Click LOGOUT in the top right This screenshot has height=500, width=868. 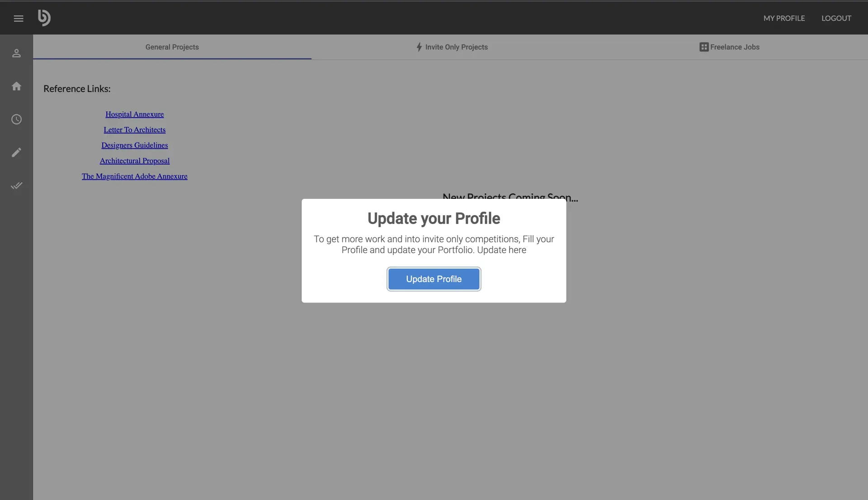(x=836, y=18)
